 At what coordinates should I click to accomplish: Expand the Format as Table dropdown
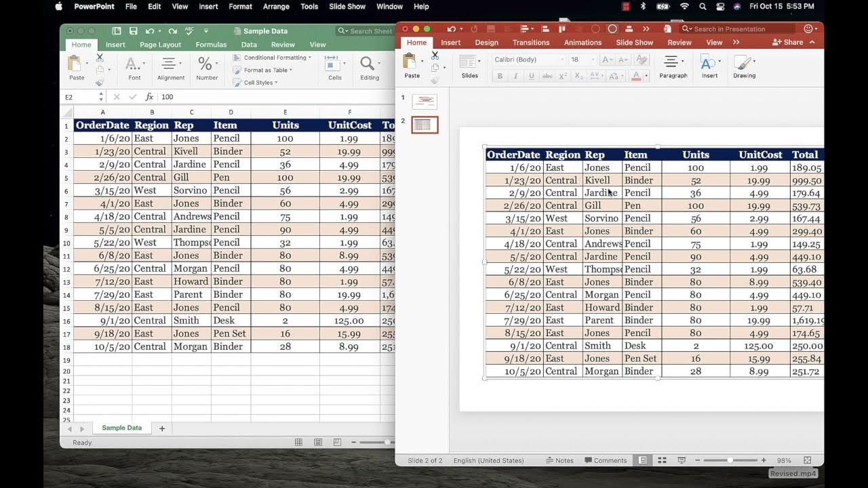click(x=262, y=70)
